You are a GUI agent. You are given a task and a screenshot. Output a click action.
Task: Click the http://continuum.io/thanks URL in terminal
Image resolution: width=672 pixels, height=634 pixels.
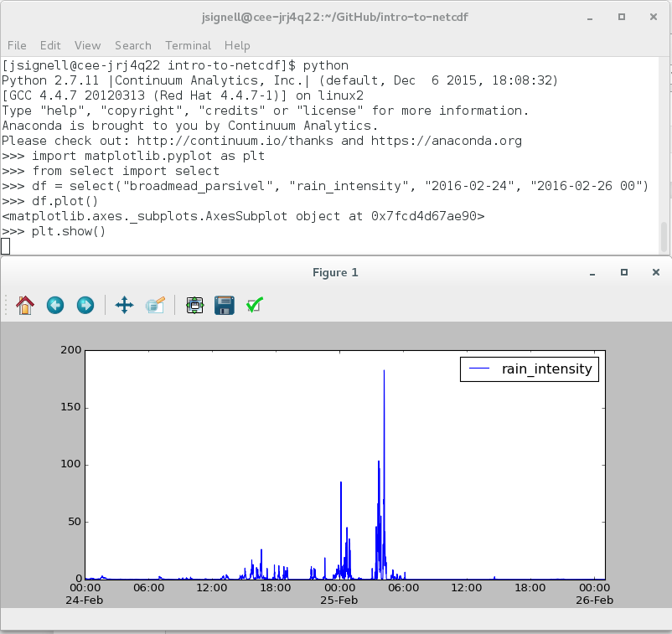(235, 141)
